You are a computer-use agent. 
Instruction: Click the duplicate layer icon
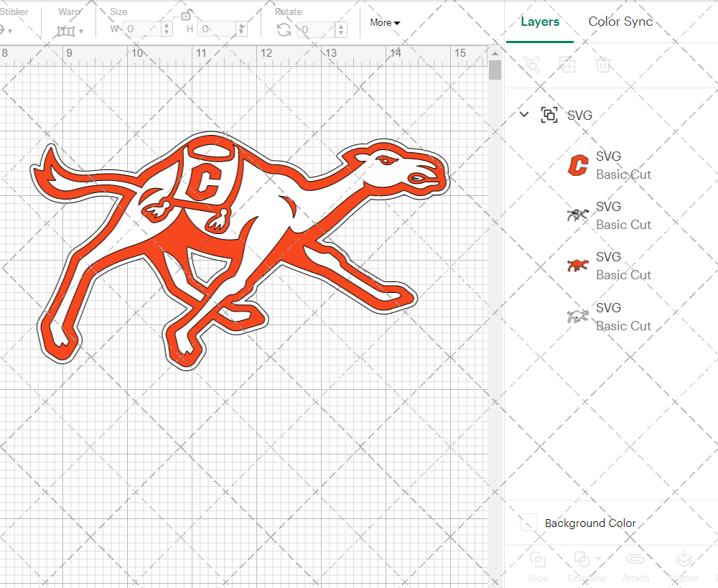568,65
